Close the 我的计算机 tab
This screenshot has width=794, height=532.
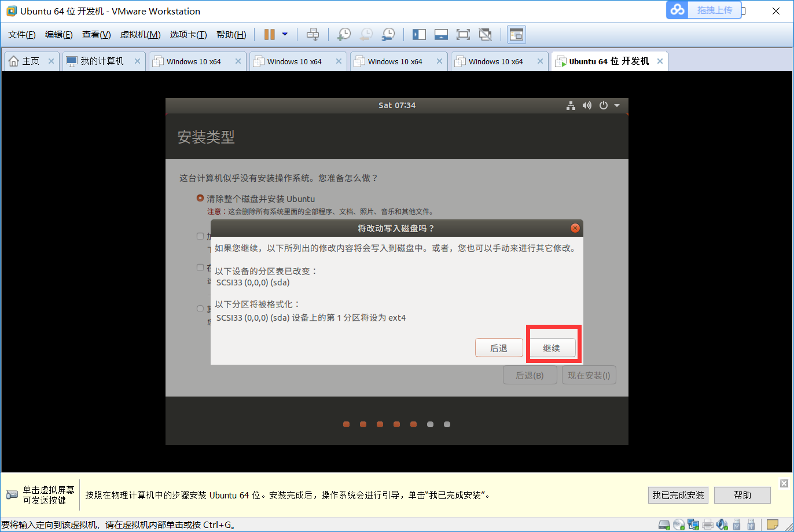(x=137, y=61)
